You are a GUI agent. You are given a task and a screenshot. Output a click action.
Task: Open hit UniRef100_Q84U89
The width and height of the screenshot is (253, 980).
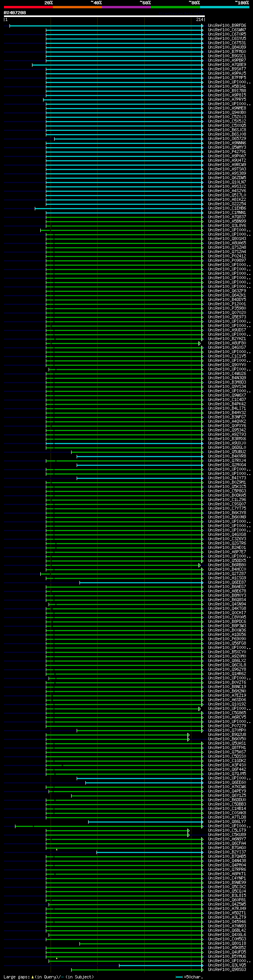(x=227, y=47)
